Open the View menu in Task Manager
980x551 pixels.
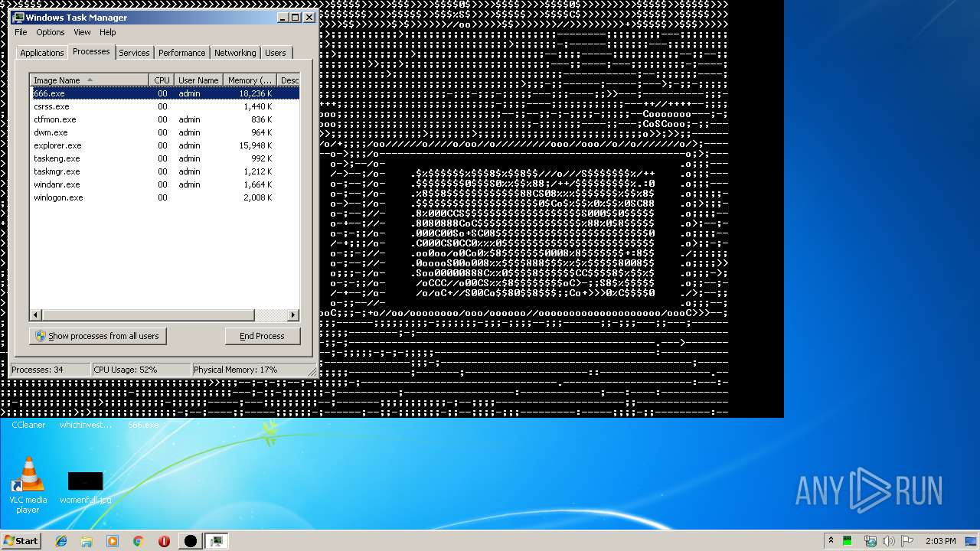coord(82,32)
